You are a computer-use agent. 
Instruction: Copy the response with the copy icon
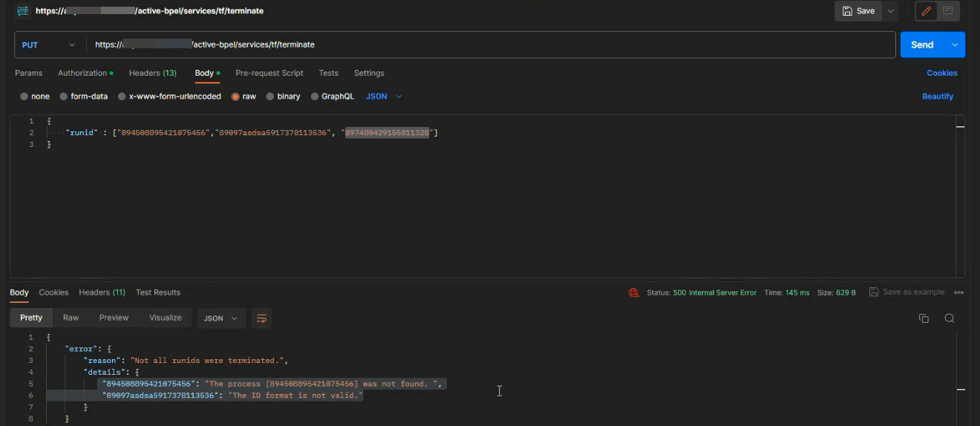[x=924, y=318]
